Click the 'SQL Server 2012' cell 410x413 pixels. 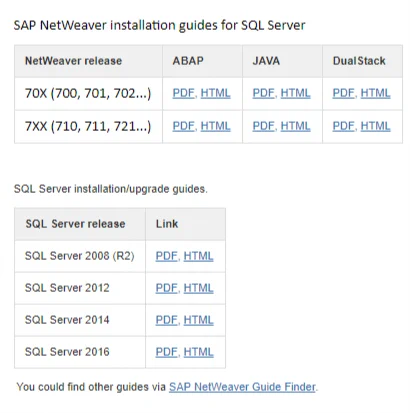(x=80, y=288)
